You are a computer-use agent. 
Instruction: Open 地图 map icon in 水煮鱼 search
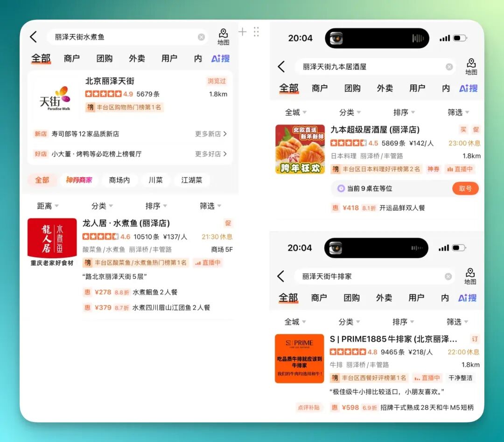point(224,37)
